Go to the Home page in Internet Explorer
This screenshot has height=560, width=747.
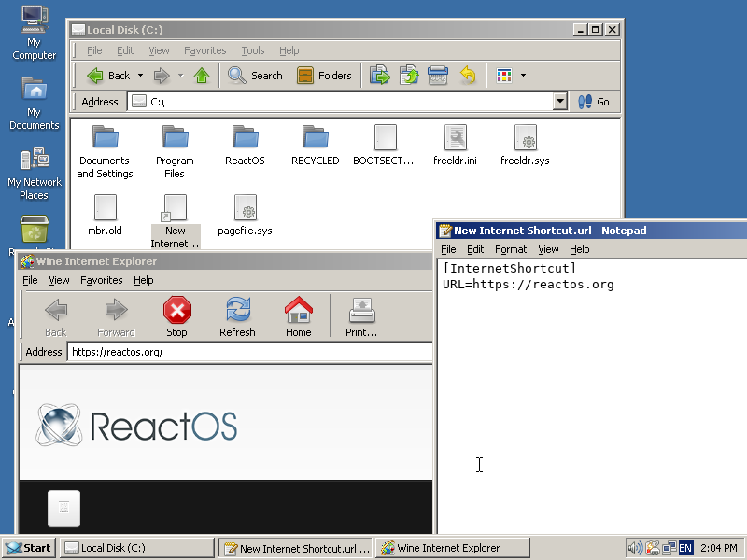pyautogui.click(x=298, y=315)
